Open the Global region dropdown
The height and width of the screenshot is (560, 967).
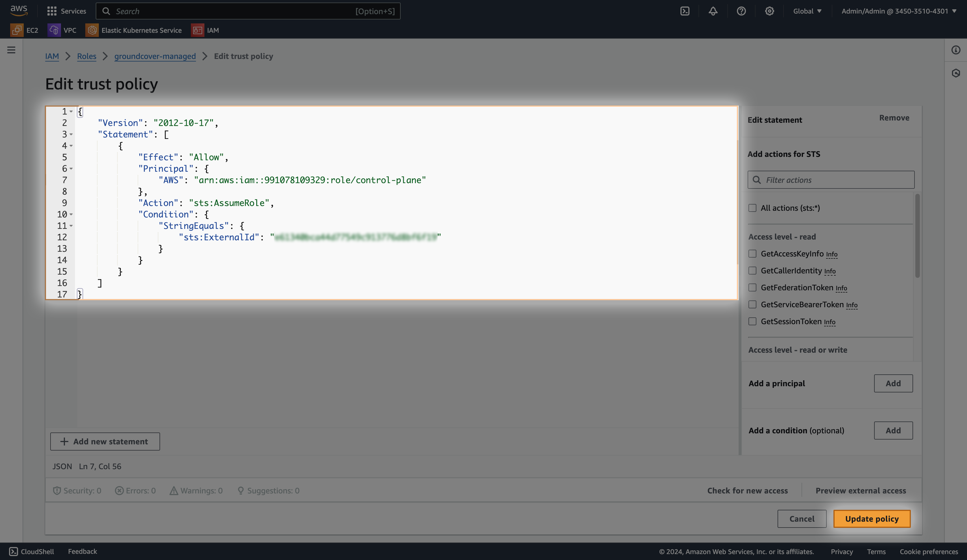pyautogui.click(x=807, y=11)
